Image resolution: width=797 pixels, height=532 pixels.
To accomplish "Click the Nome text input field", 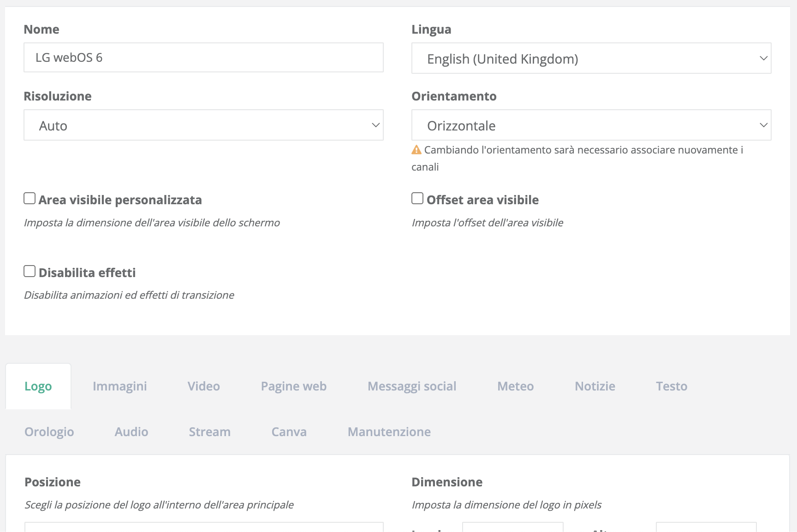I will (x=203, y=58).
